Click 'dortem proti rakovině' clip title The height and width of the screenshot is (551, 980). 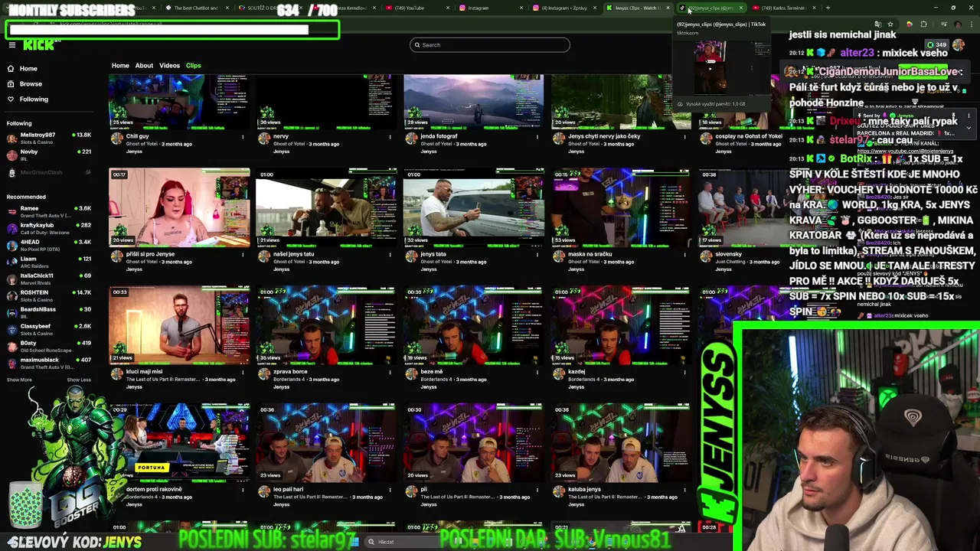point(154,490)
